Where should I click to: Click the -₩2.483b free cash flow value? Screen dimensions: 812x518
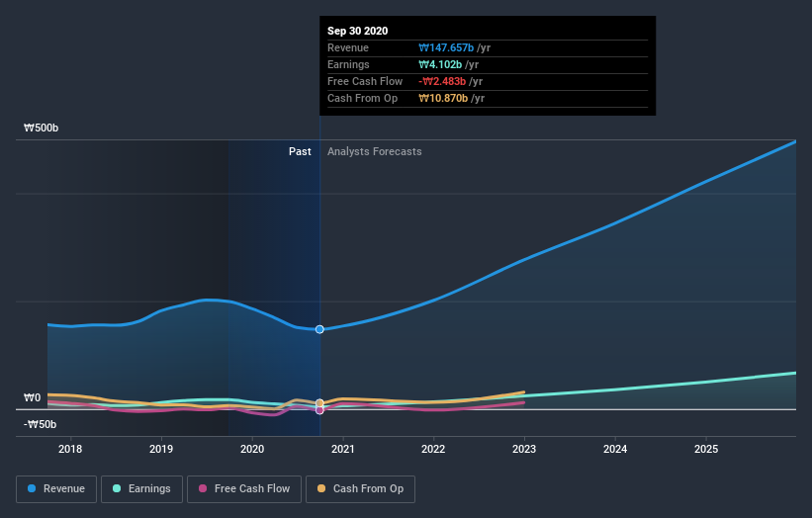pos(442,81)
